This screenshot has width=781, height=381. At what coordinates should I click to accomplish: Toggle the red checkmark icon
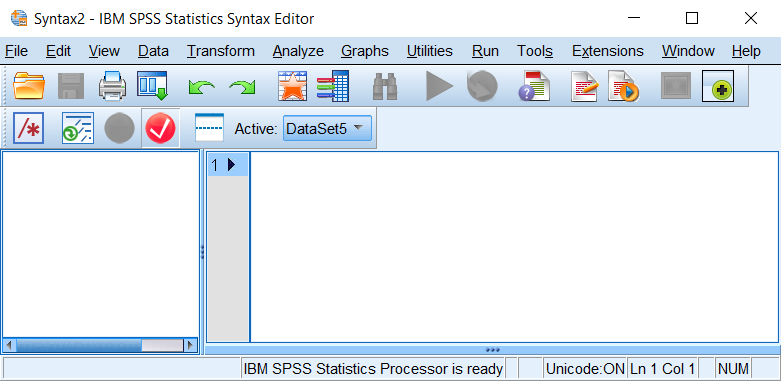(x=160, y=128)
